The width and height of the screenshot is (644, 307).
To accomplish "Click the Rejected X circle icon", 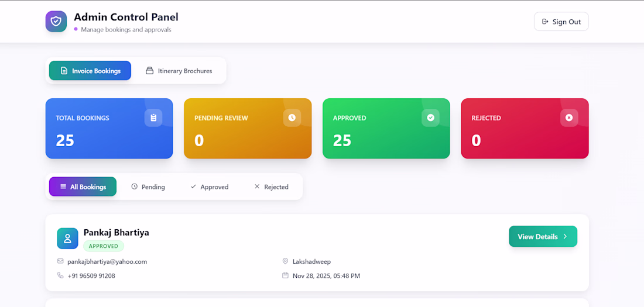I will click(569, 118).
